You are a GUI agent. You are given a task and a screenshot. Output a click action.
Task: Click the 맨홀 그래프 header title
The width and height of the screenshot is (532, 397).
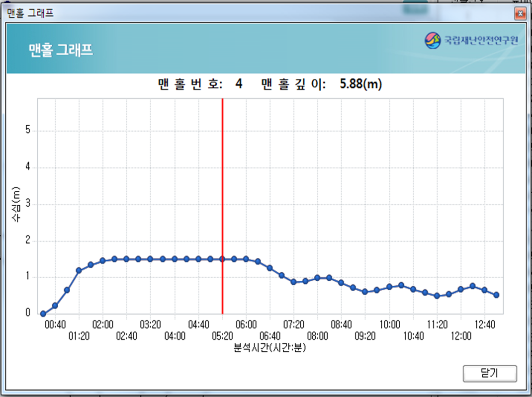point(61,50)
